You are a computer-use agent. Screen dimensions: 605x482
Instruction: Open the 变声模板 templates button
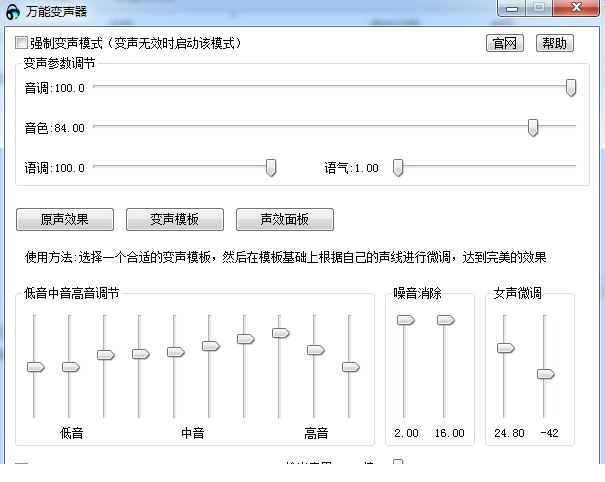coord(175,219)
